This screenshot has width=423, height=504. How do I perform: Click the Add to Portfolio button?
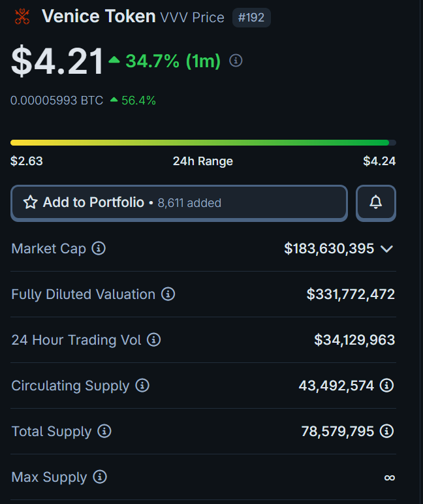(179, 203)
